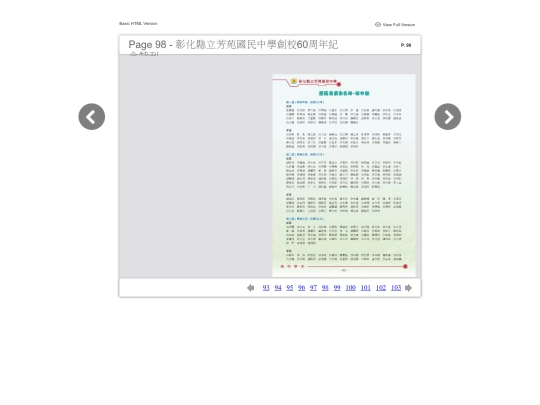540x405 pixels.
Task: Open page 95 link
Action: pyautogui.click(x=290, y=288)
